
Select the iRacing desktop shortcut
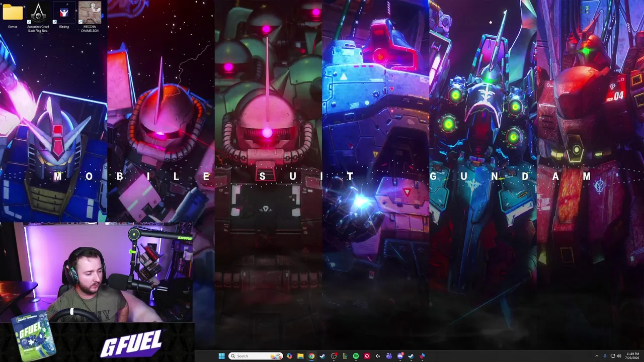[64, 15]
